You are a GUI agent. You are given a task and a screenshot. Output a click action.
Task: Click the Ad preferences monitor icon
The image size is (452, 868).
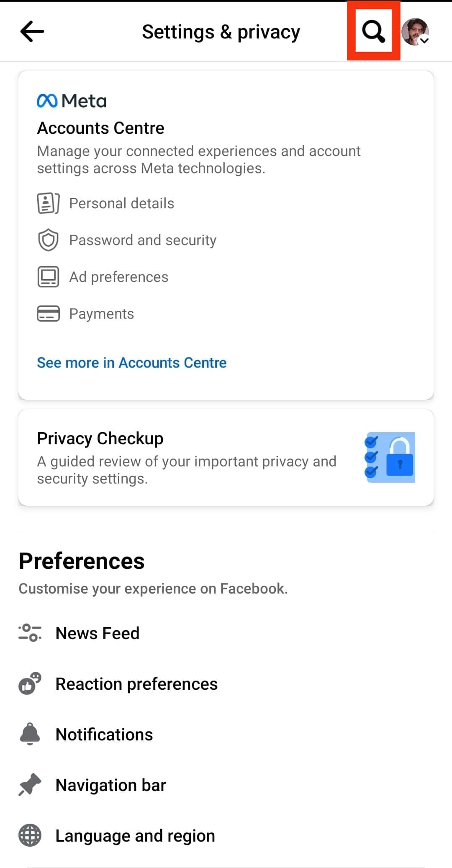coord(48,277)
